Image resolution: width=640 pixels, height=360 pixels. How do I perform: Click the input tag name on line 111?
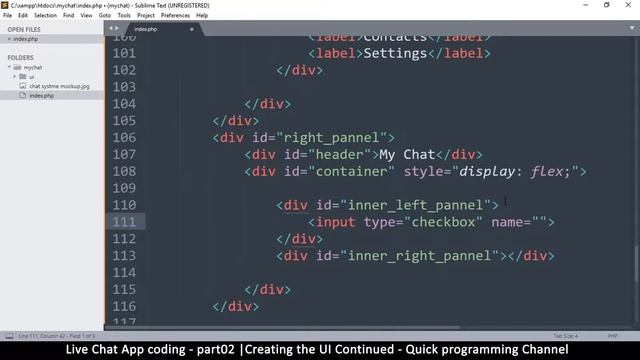(x=336, y=222)
